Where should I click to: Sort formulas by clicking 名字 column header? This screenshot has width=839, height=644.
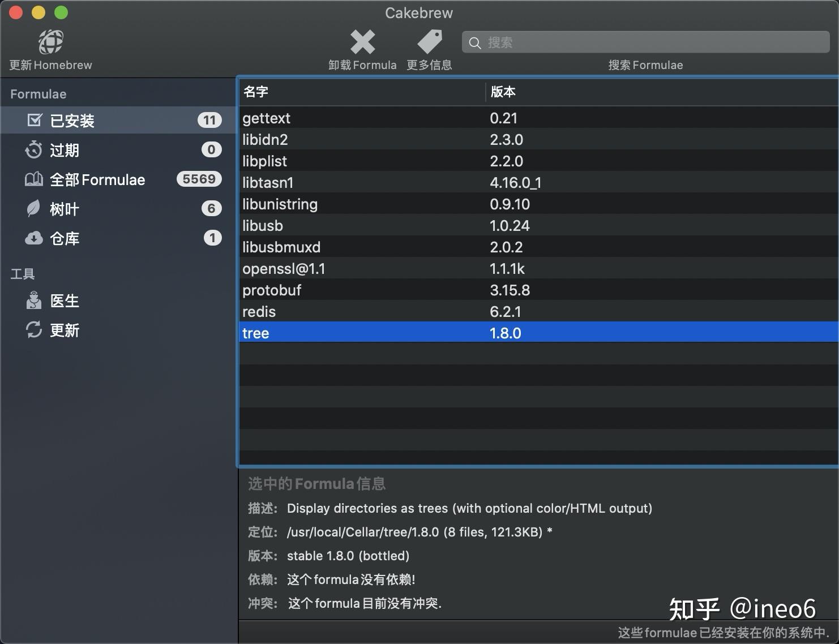tap(256, 92)
